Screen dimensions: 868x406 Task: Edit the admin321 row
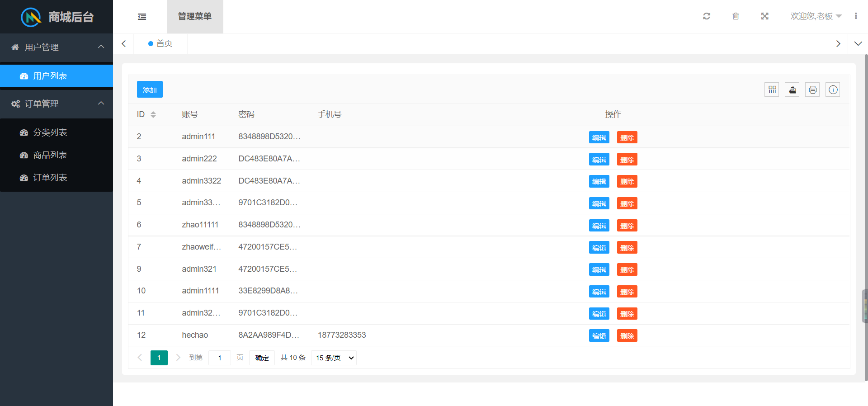599,269
